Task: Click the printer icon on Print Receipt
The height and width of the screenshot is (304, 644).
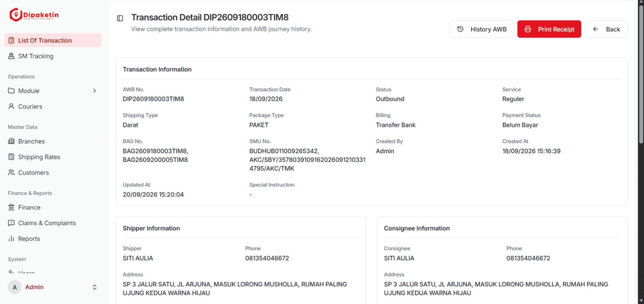Action: 528,29
